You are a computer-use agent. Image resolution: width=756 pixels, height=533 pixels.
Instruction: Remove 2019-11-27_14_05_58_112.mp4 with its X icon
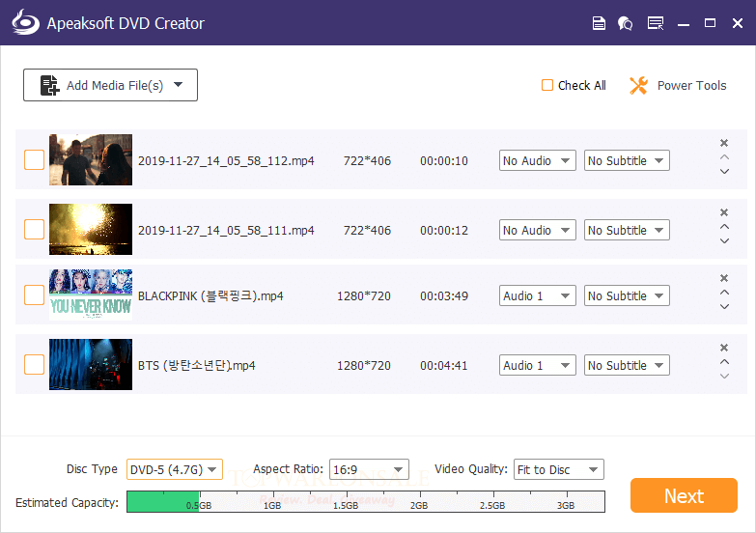(724, 143)
